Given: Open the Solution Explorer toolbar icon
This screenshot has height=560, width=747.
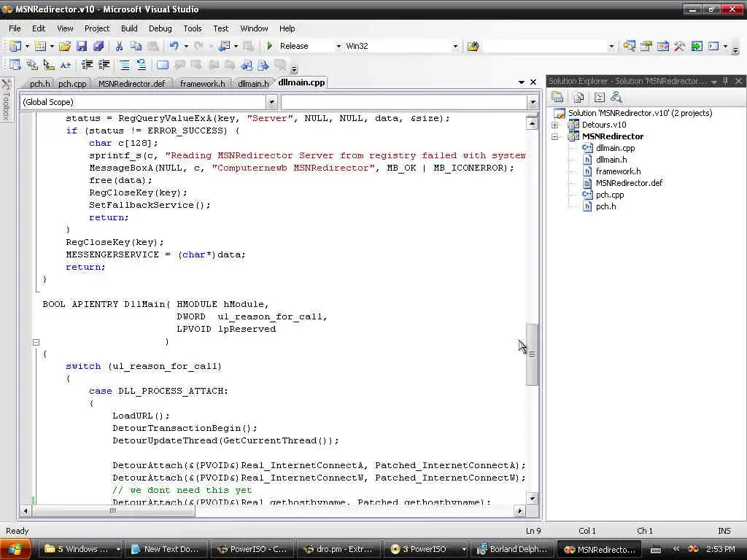Looking at the screenshot, I should pyautogui.click(x=630, y=46).
